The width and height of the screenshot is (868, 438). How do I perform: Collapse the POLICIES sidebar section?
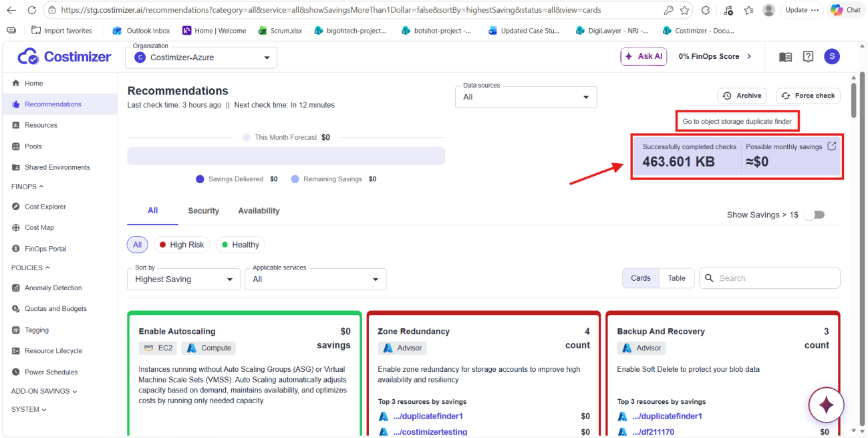(31, 267)
